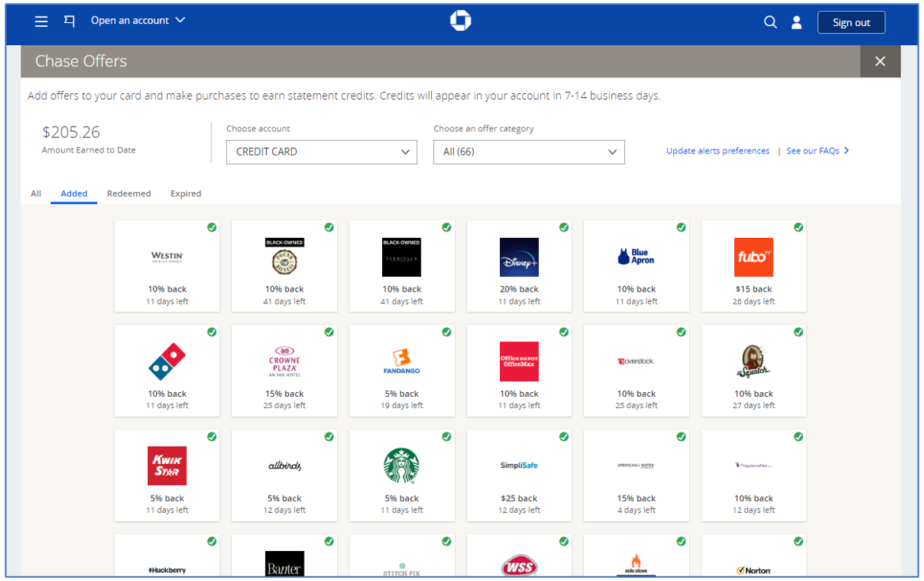Image resolution: width=924 pixels, height=581 pixels.
Task: Open the Fandango offer logo
Action: click(402, 361)
